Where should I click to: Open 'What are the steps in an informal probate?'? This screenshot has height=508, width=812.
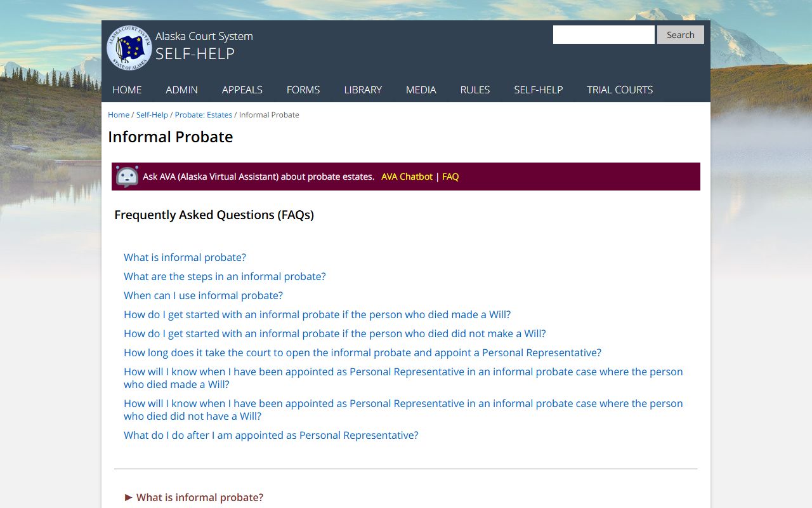coord(225,276)
